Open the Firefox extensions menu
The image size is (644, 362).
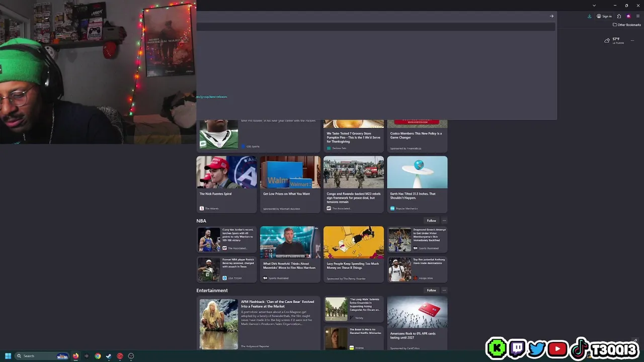click(619, 16)
